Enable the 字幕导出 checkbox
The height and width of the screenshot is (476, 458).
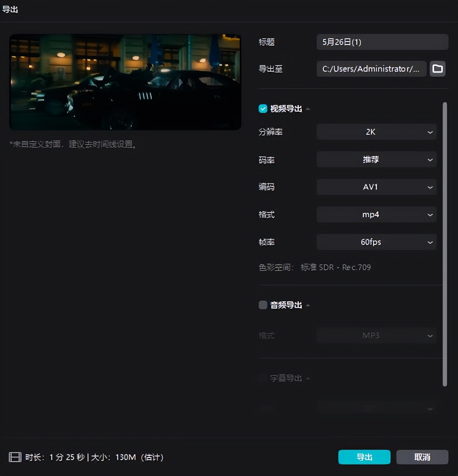[x=263, y=378]
